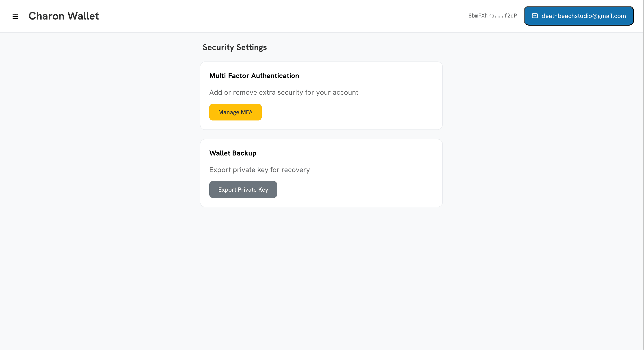Click the envelope icon in account button
The height and width of the screenshot is (350, 644).
(535, 16)
